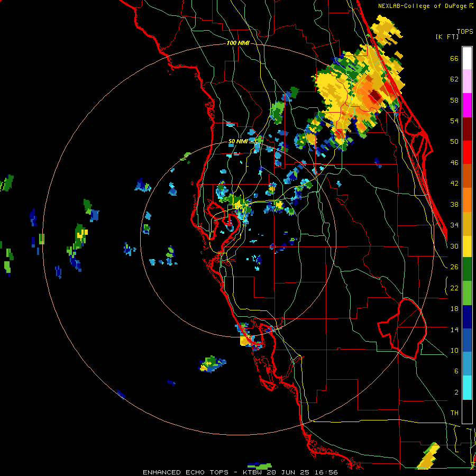Click the legend value "66"
Image resolution: width=476 pixels, height=476 pixels.
tap(454, 58)
